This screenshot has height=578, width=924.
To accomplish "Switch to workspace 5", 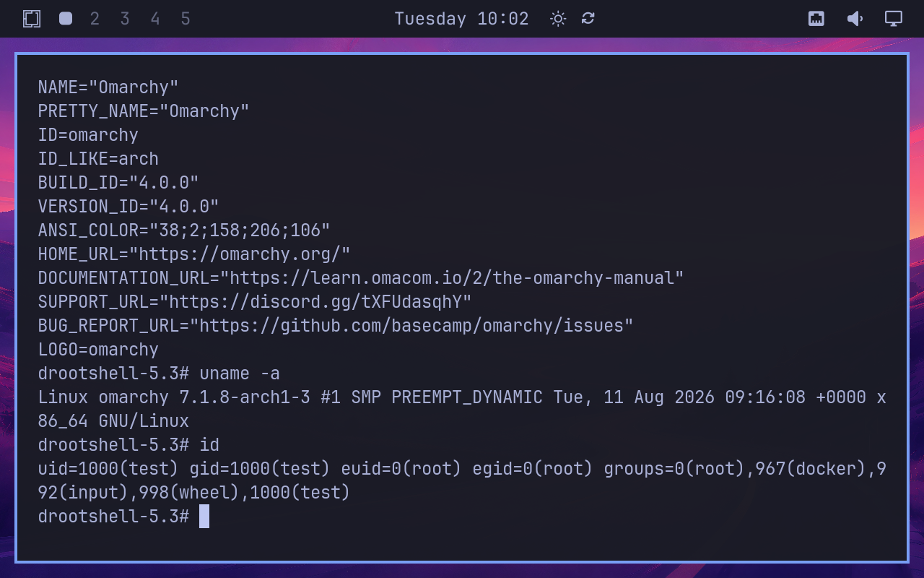I will point(186,19).
